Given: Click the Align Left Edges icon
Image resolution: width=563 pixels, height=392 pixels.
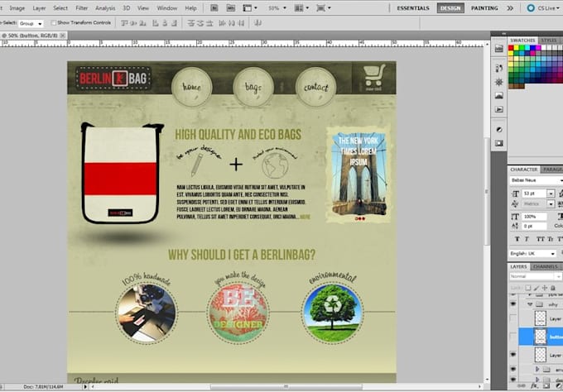Looking at the screenshot, I should click(x=156, y=23).
